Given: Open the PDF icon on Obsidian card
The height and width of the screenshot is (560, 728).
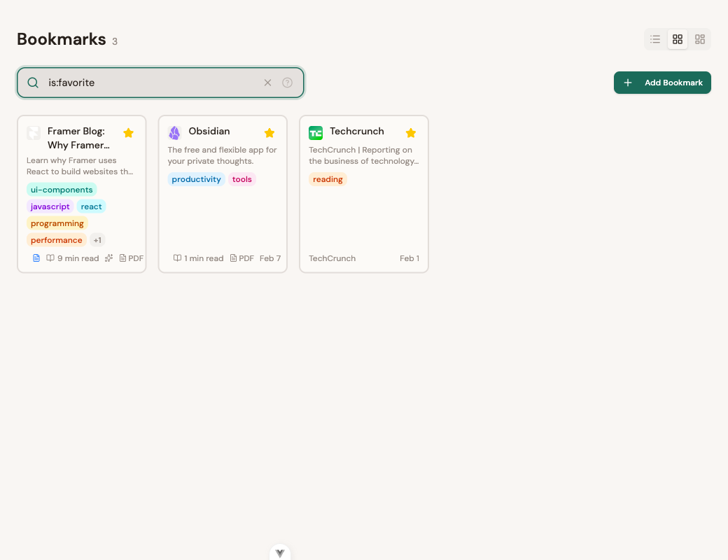Looking at the screenshot, I should point(242,258).
